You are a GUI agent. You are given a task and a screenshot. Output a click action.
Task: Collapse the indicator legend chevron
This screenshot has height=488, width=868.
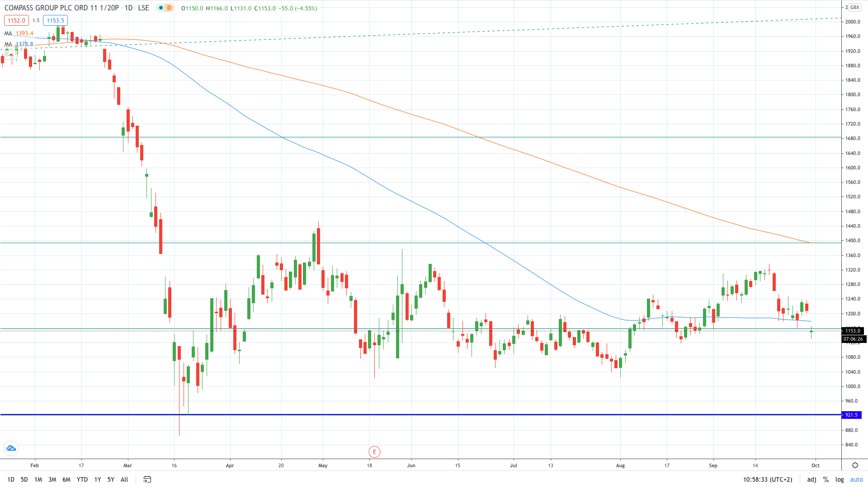point(11,55)
